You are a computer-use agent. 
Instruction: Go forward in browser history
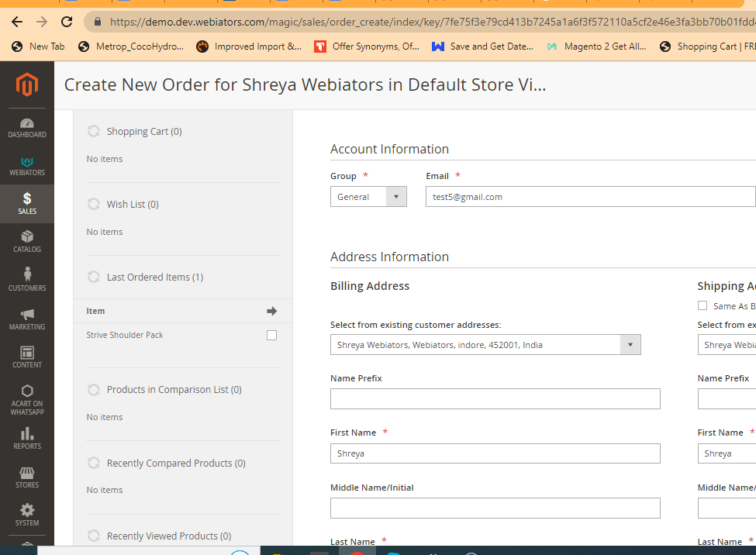[42, 22]
